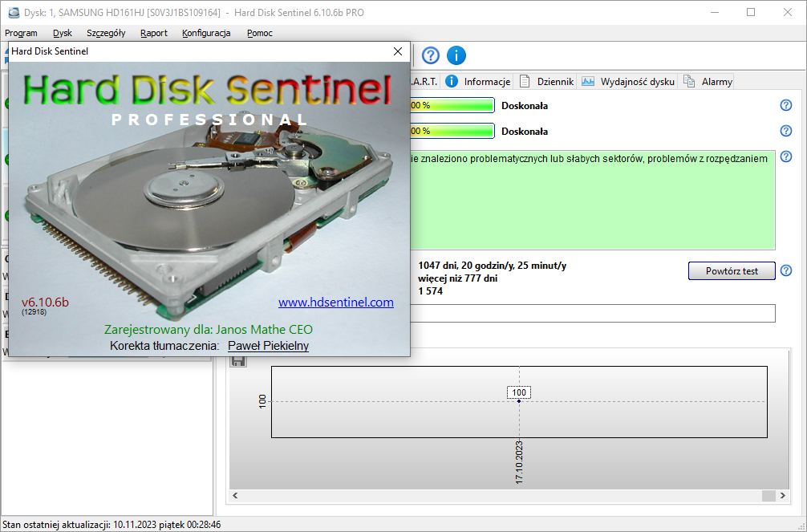Viewport: 807px width, 532px height.
Task: Switch to the Wydajność dysku tab
Action: pos(628,81)
